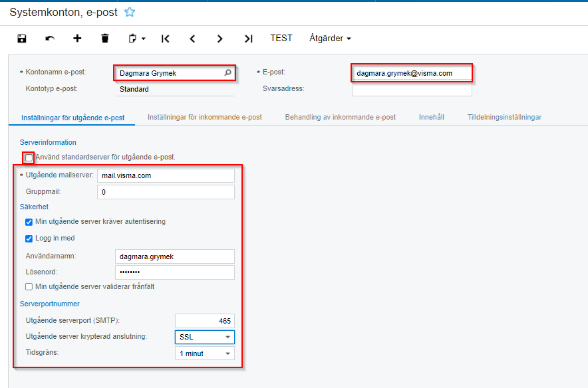Go to the next record
The image size is (588, 388).
220,39
